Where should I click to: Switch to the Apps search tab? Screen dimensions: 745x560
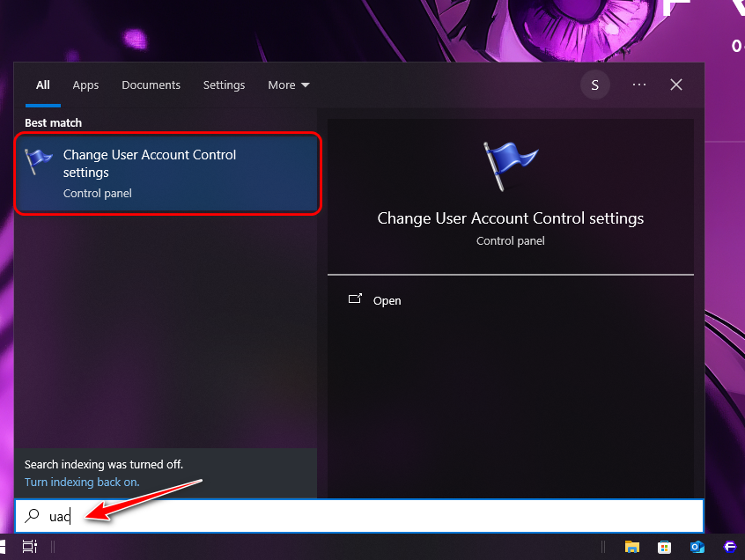click(x=85, y=85)
